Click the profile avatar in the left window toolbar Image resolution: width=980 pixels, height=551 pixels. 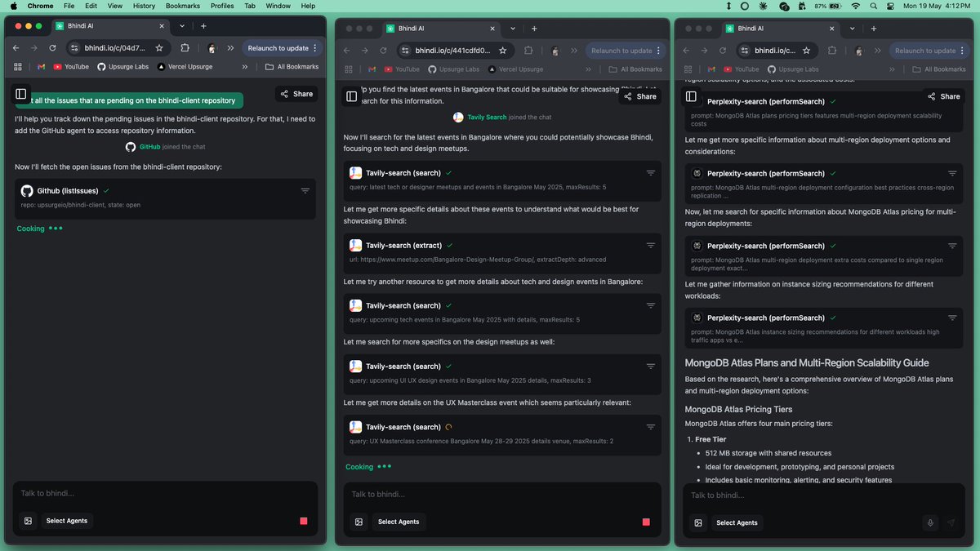pyautogui.click(x=212, y=48)
